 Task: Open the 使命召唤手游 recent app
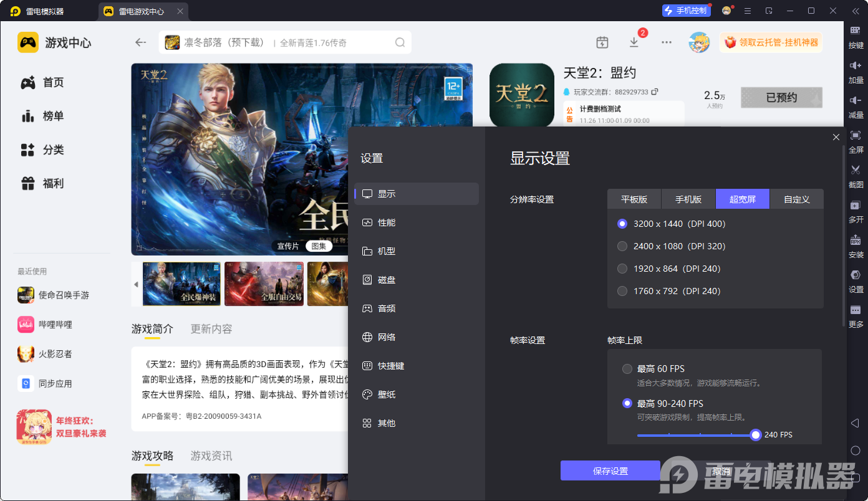[x=54, y=295]
